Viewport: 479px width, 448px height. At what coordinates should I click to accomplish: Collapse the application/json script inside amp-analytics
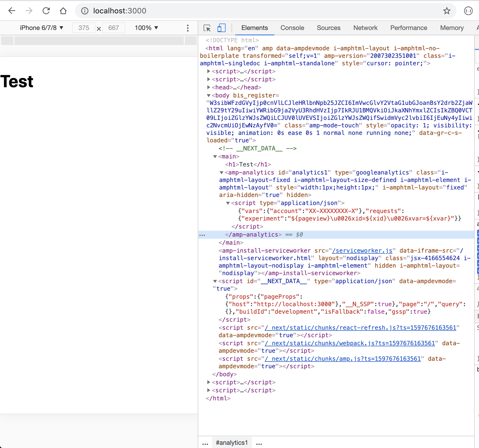point(228,203)
